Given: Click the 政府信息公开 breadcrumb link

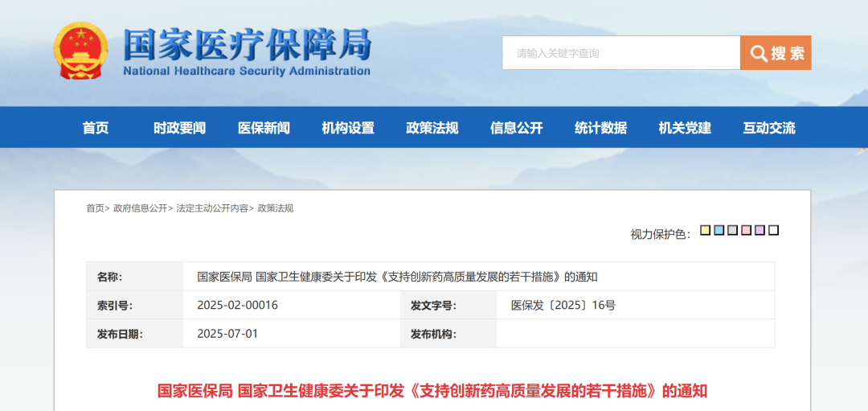Looking at the screenshot, I should tap(140, 208).
